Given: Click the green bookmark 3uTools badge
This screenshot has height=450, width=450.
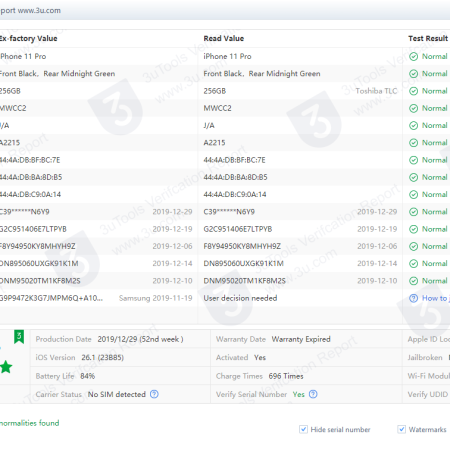Looking at the screenshot, I should pyautogui.click(x=19, y=337).
